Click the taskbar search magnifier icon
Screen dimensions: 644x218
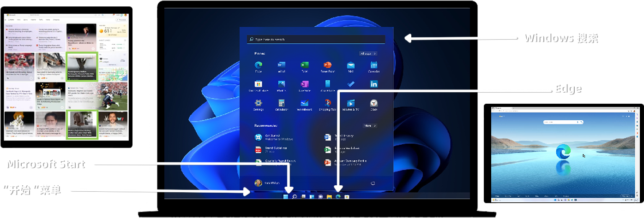294,197
